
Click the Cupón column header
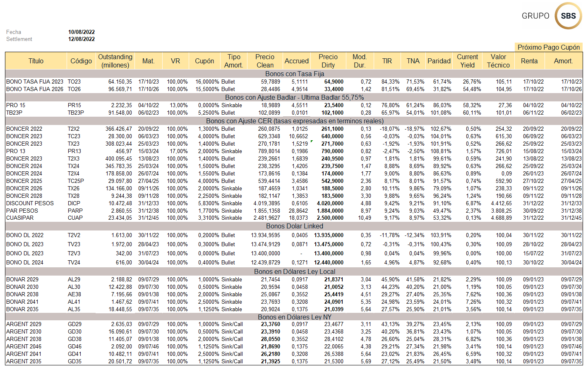[x=204, y=61]
